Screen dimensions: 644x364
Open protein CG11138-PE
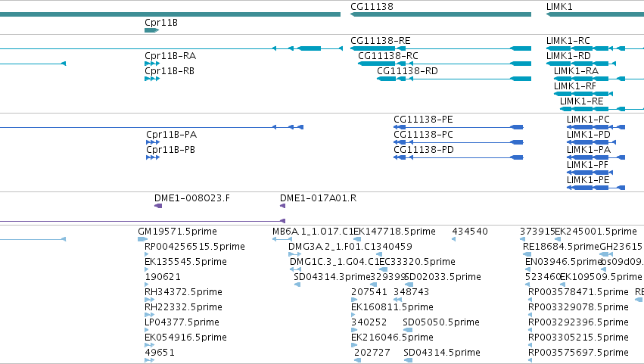423,120
